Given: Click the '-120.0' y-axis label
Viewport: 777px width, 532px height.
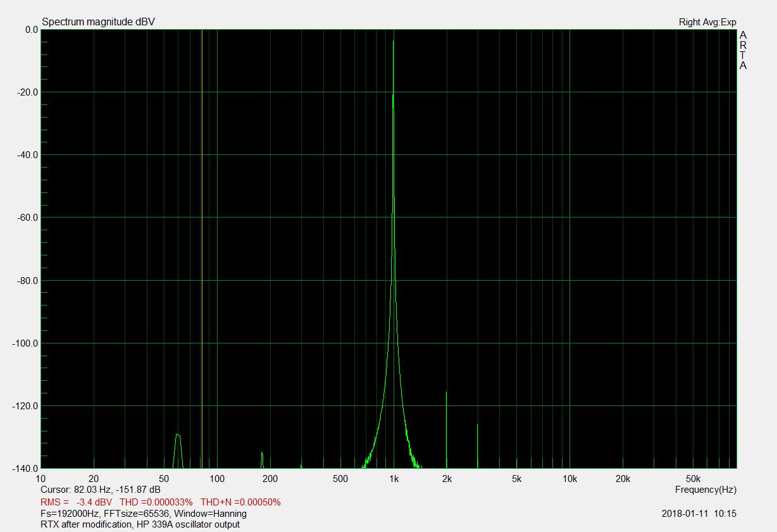Looking at the screenshot, I should point(25,406).
